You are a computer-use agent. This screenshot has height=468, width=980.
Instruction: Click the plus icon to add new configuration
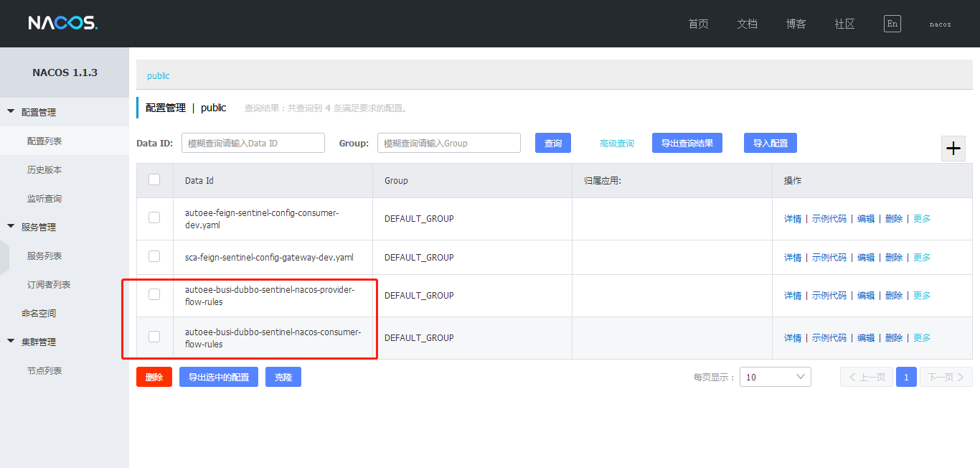point(953,149)
